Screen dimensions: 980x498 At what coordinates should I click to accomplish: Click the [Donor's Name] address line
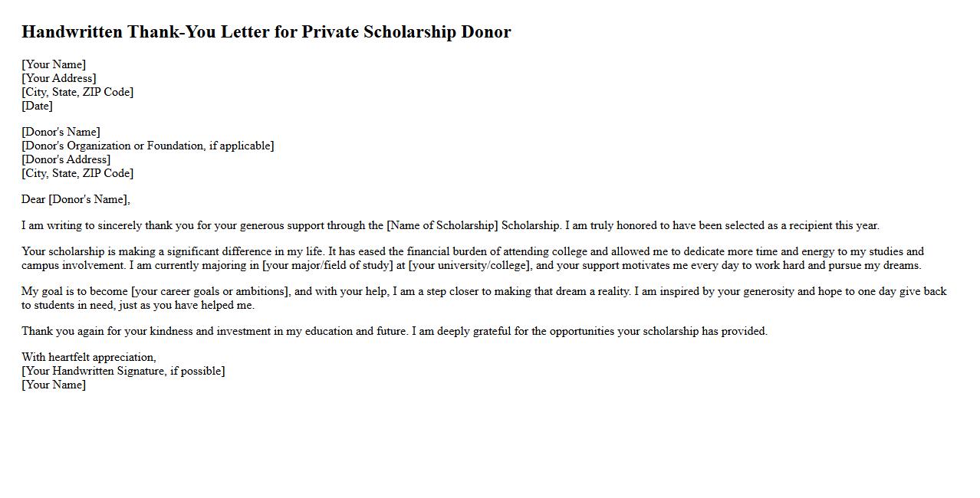61,132
